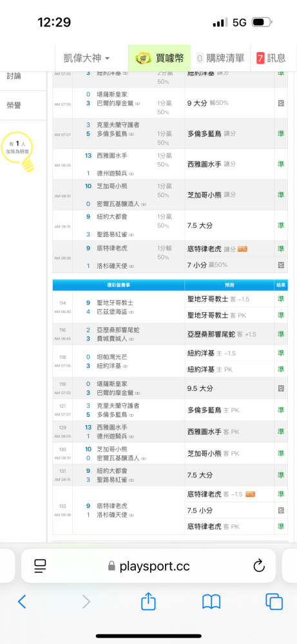Show all Safari tabs icon
Viewport: 297px width, 644px height.
click(274, 601)
